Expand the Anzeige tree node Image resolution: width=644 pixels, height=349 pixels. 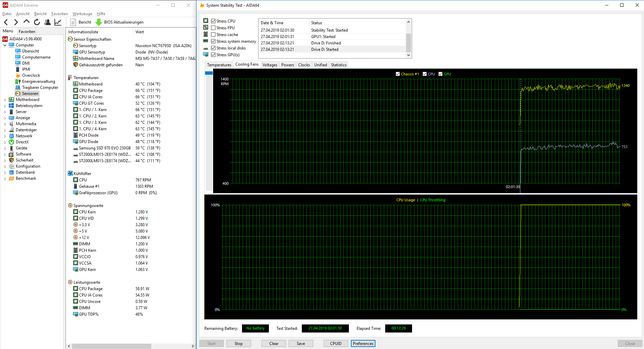[x=5, y=118]
